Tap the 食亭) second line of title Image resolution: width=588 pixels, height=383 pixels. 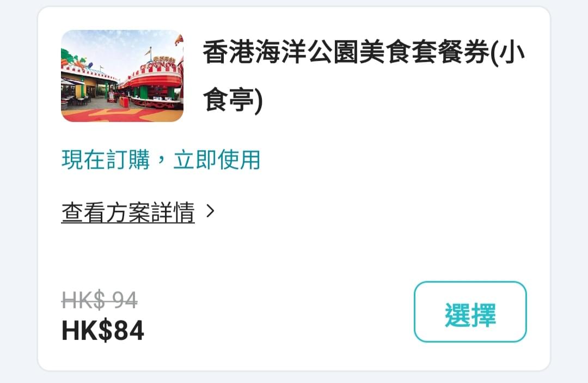[232, 100]
